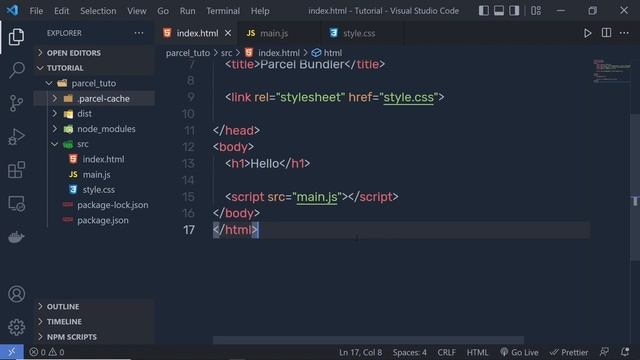Open the Extensions view icon
Image resolution: width=640 pixels, height=360 pixels.
(x=16, y=170)
